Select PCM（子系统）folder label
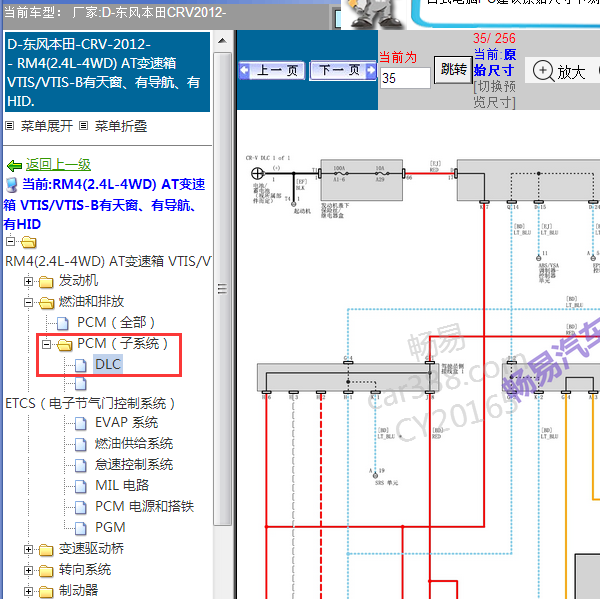 click(x=122, y=343)
